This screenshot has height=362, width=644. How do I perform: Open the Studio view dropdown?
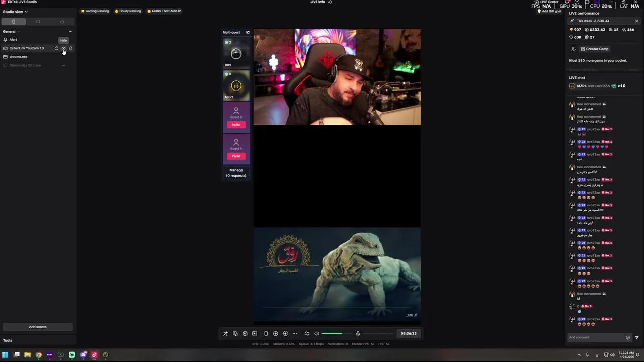click(x=15, y=12)
